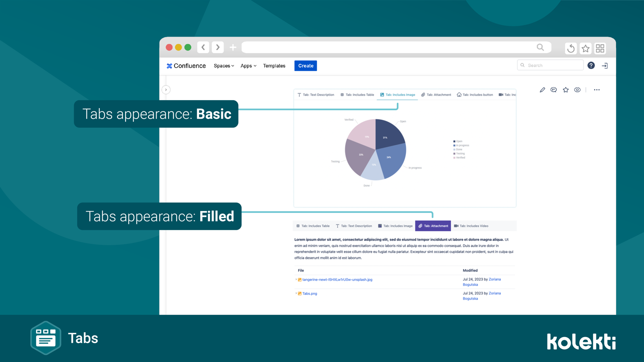Viewport: 644px width, 362px height.
Task: Click the Confluence Search field
Action: tap(550, 65)
